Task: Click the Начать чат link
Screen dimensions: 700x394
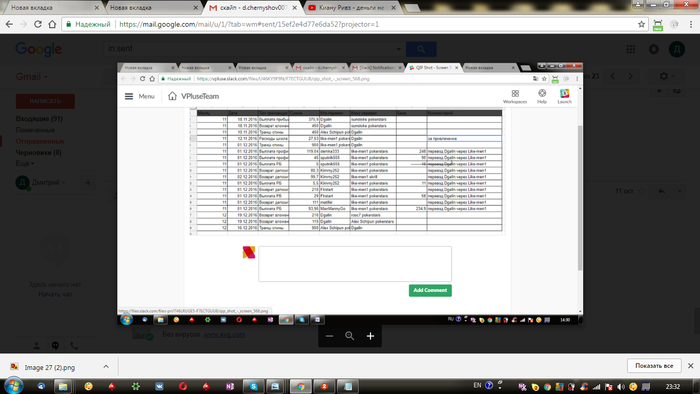Action: (55, 294)
